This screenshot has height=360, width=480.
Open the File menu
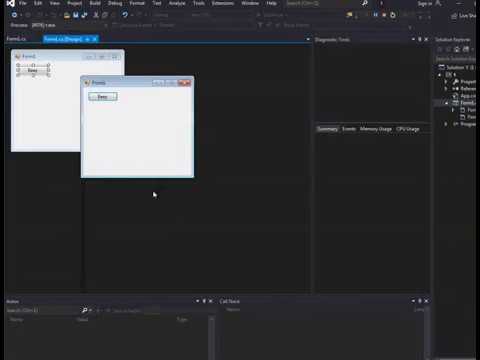(x=23, y=3)
